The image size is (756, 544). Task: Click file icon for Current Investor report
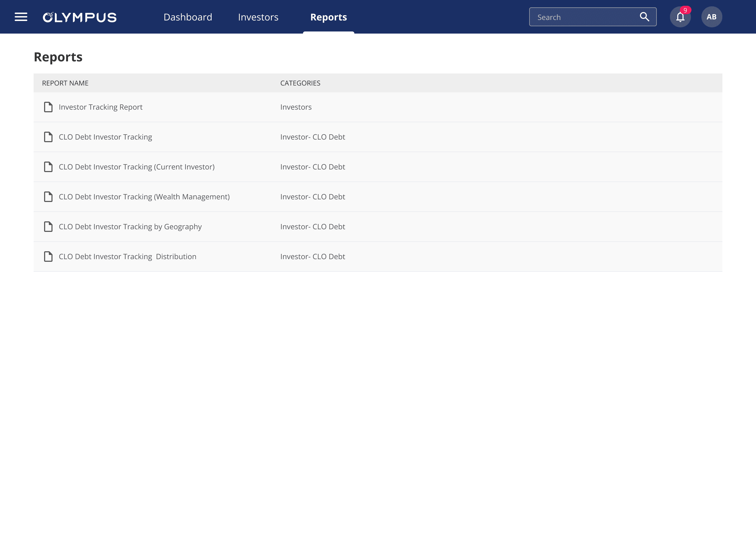click(48, 167)
